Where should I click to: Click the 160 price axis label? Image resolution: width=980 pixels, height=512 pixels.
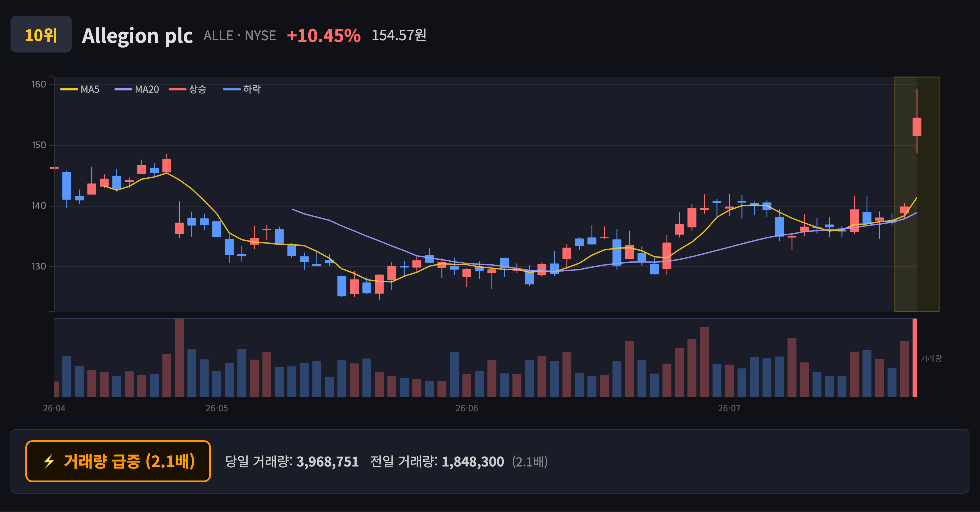(x=39, y=84)
